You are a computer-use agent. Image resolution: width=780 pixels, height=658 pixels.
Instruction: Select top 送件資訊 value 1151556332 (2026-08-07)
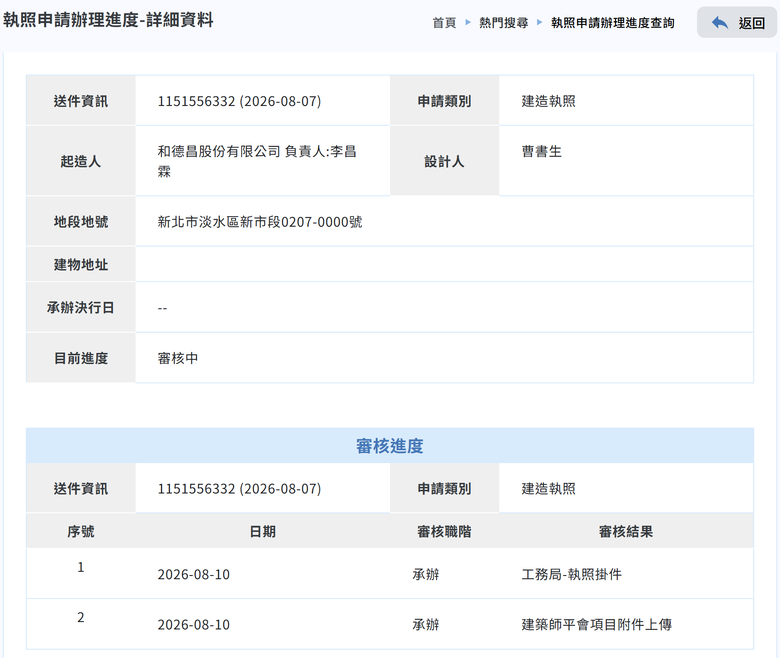239,101
